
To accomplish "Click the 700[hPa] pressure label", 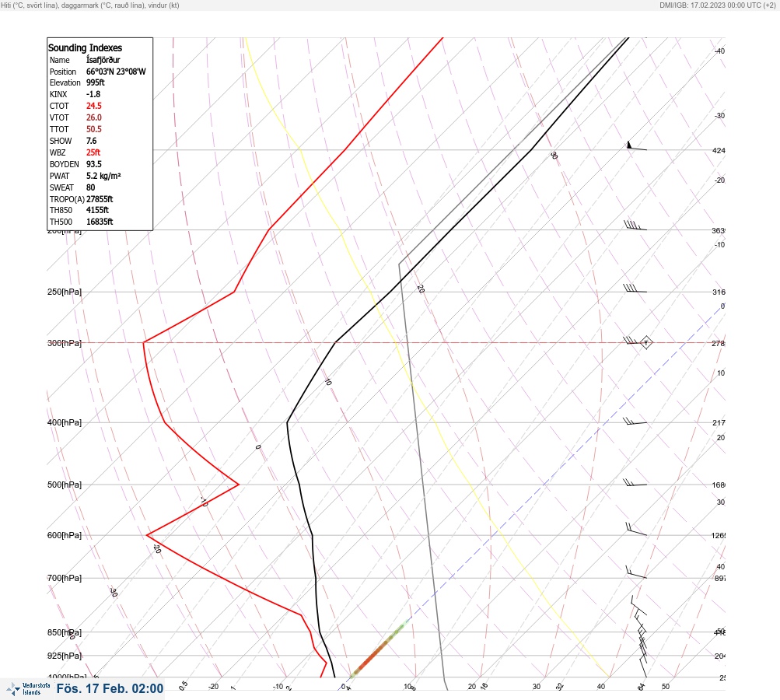I will pyautogui.click(x=65, y=578).
